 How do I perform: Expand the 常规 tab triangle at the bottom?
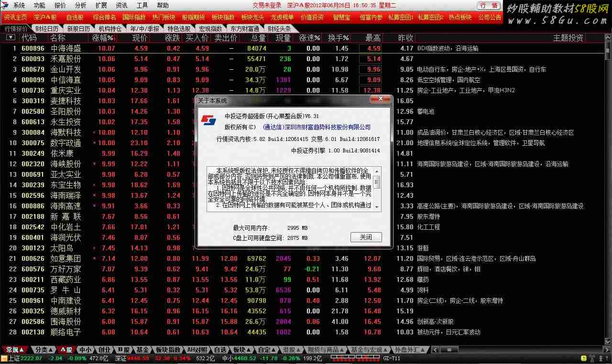[22, 350]
